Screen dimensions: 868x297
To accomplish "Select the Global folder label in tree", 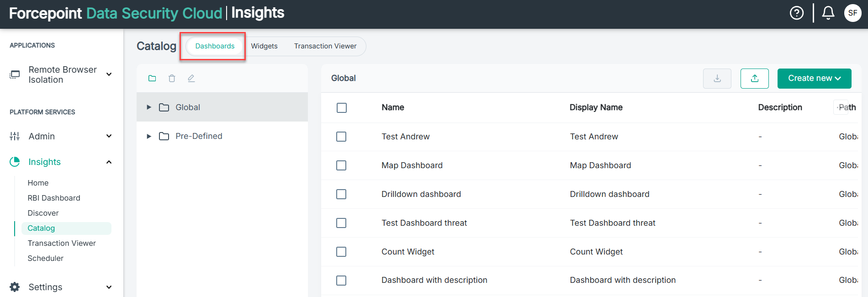I will pos(188,107).
